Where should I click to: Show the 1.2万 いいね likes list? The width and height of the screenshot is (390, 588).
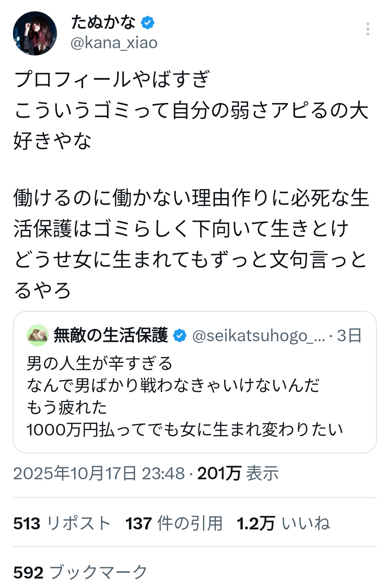click(283, 523)
